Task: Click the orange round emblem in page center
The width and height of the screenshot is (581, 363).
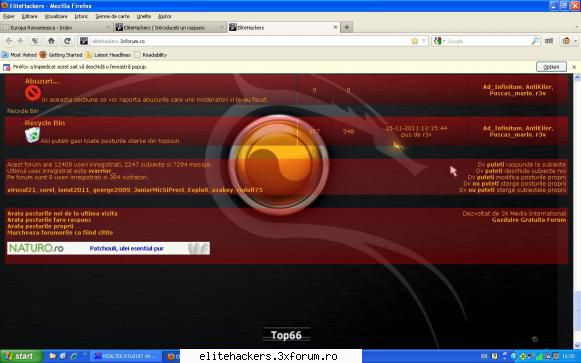Action: (279, 165)
